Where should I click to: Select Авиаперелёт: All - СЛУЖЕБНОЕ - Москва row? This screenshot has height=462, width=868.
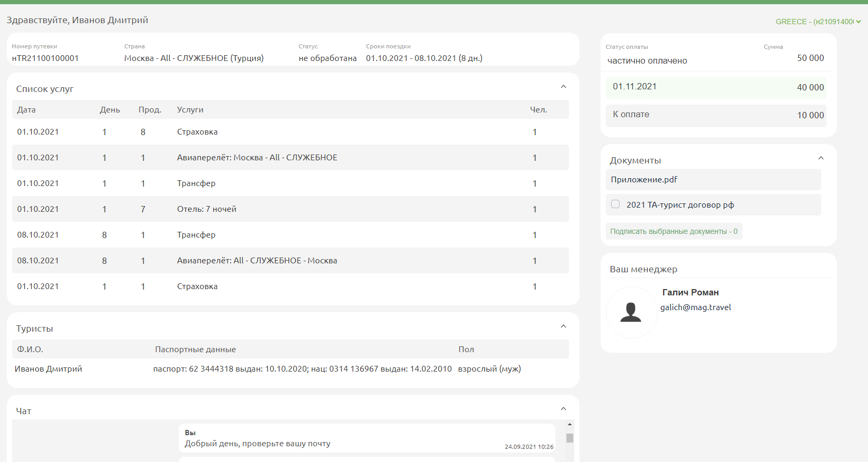point(291,261)
